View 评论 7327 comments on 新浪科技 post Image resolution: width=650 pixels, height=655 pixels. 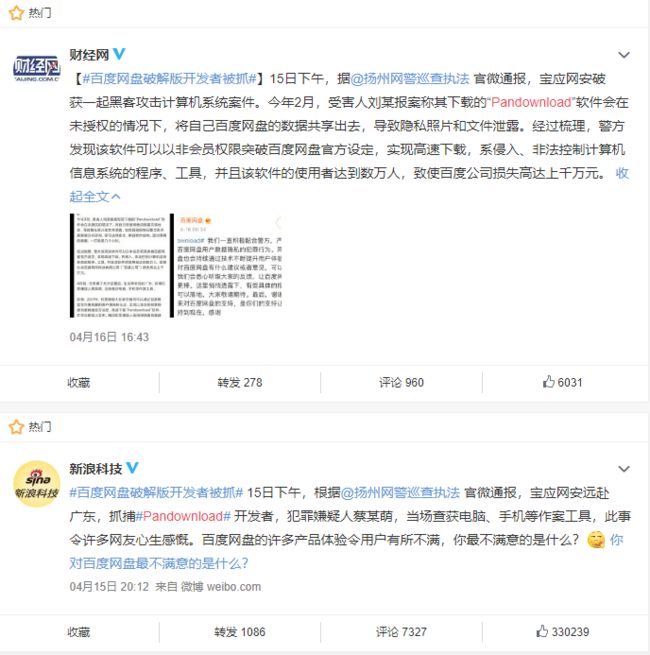point(401,632)
